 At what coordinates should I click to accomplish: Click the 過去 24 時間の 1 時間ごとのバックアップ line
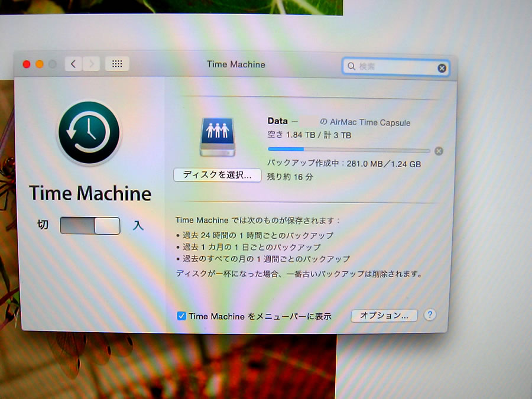[x=258, y=235]
